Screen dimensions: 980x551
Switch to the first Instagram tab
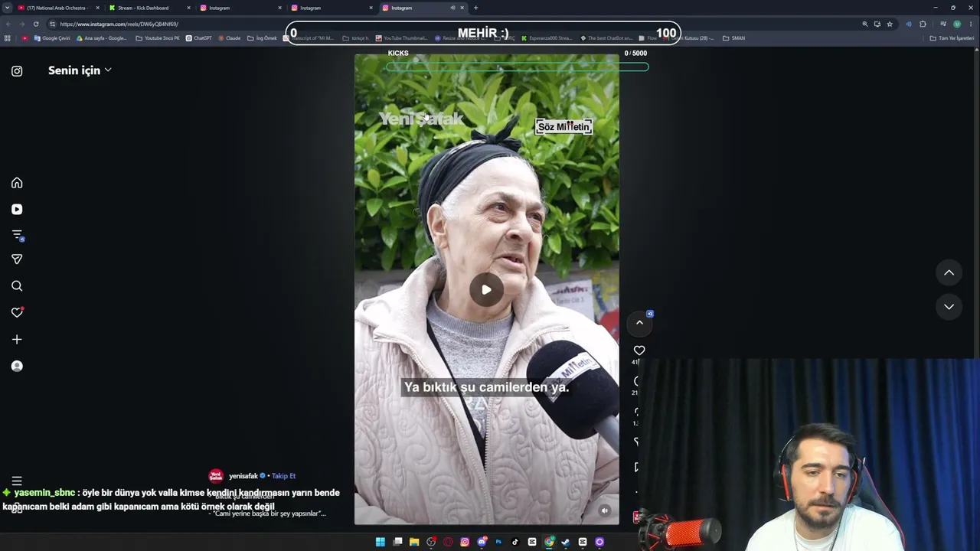click(x=240, y=8)
